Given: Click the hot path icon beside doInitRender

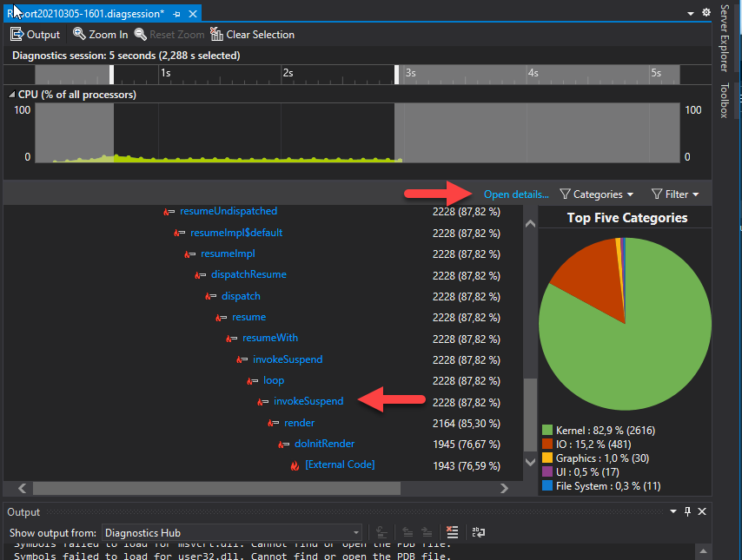Looking at the screenshot, I should 284,445.
